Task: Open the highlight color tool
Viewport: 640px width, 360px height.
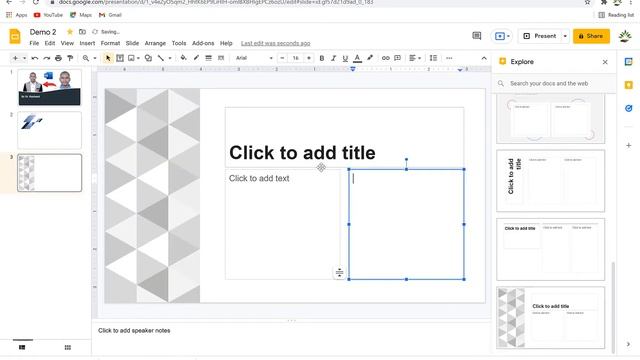Action: 370,58
